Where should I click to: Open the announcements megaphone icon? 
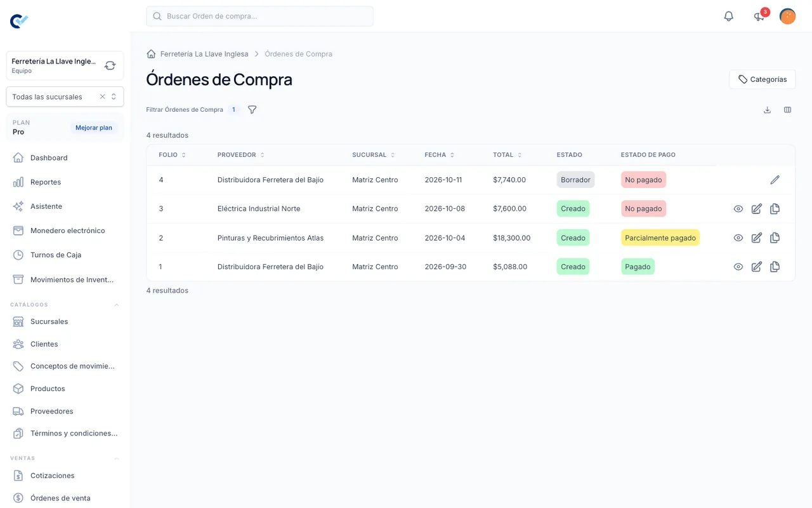pos(759,17)
